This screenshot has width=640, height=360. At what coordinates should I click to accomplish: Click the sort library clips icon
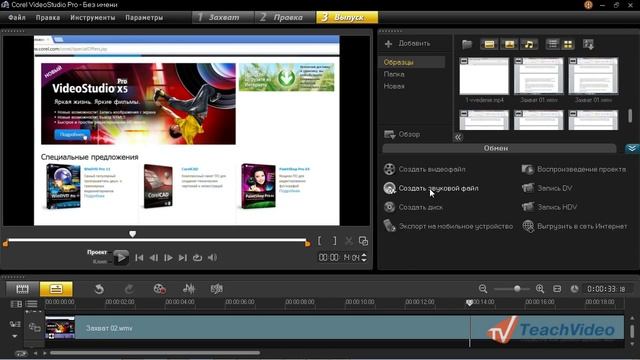point(588,44)
